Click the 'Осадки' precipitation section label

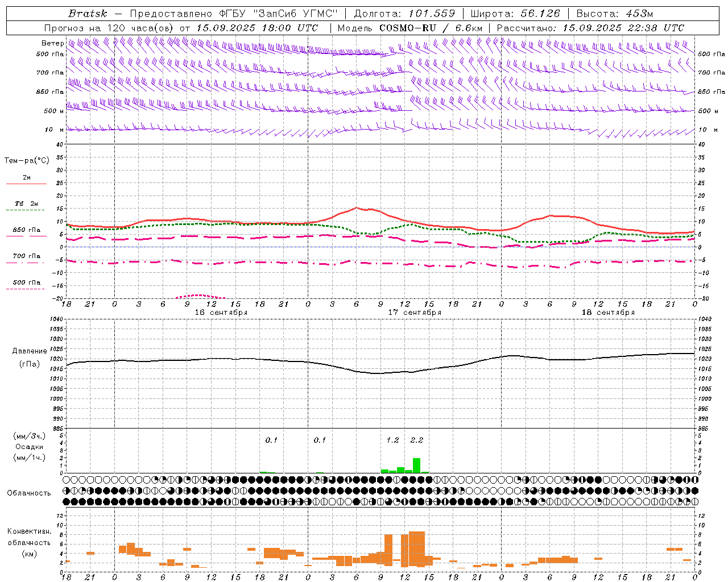point(30,447)
